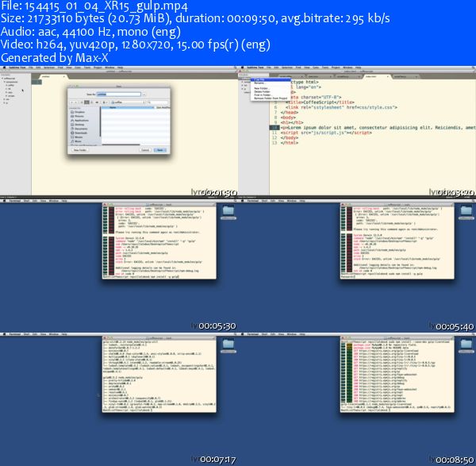Collapse the components folder in the 00:01:50 sidebar
Screen dimensions: 476x466
coord(5,82)
